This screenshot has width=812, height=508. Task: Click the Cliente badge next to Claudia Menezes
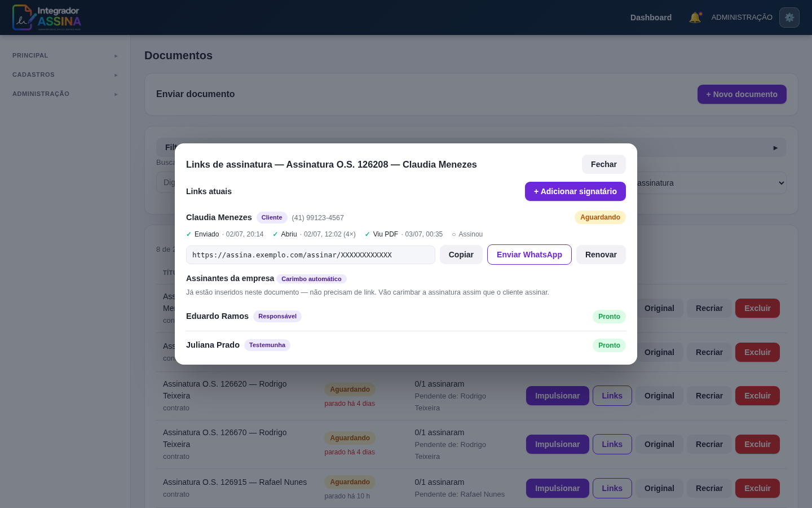[272, 217]
